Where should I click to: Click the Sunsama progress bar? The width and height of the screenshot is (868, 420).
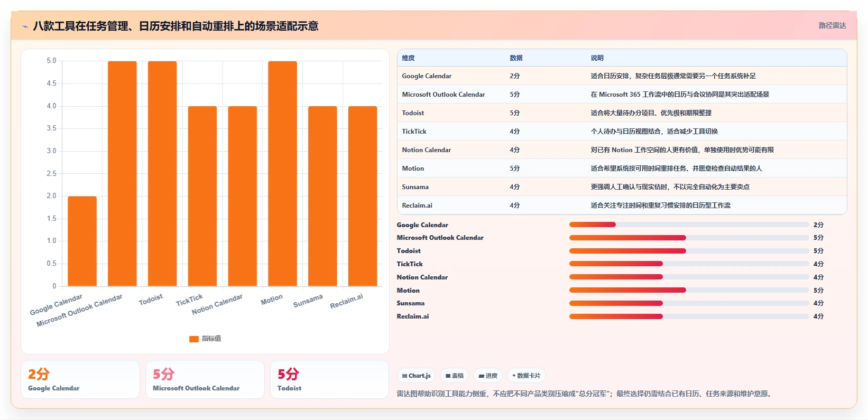689,303
